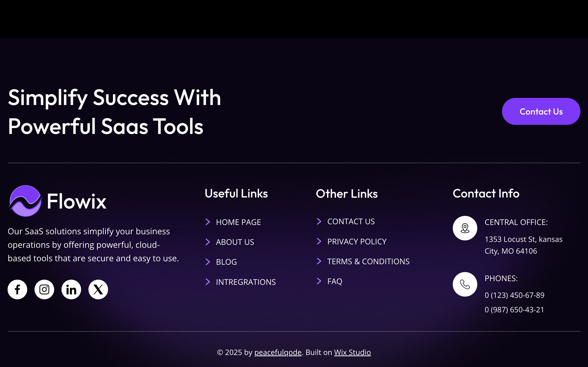Follow the Wix Studio link
The height and width of the screenshot is (367, 588).
click(x=352, y=352)
